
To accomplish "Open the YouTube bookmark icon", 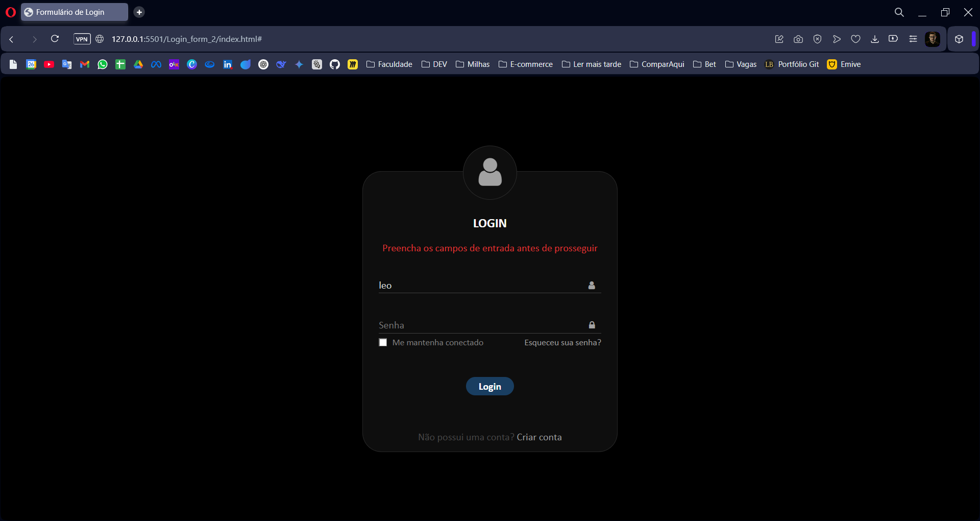I will 49,64.
